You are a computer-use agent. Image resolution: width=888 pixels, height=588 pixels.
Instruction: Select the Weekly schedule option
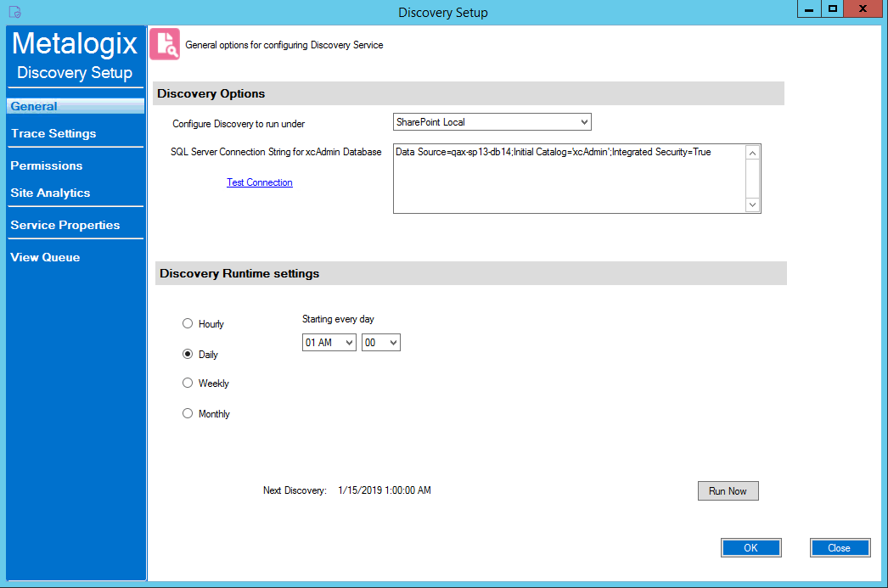[187, 383]
